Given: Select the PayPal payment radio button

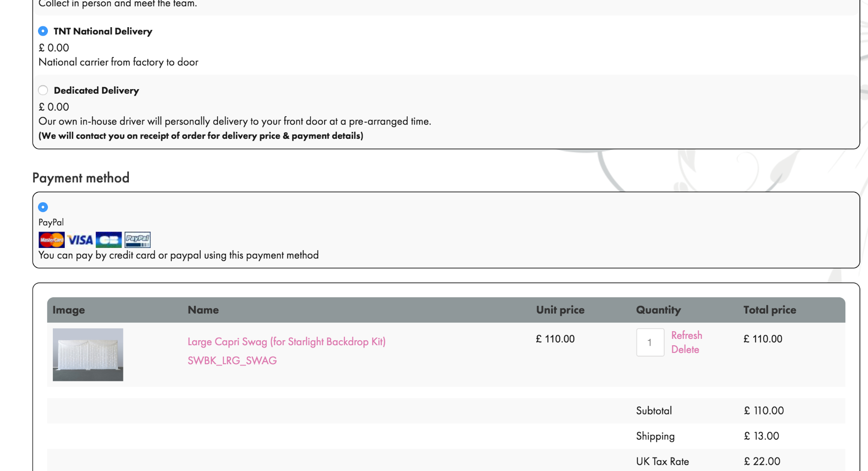Looking at the screenshot, I should (x=43, y=207).
